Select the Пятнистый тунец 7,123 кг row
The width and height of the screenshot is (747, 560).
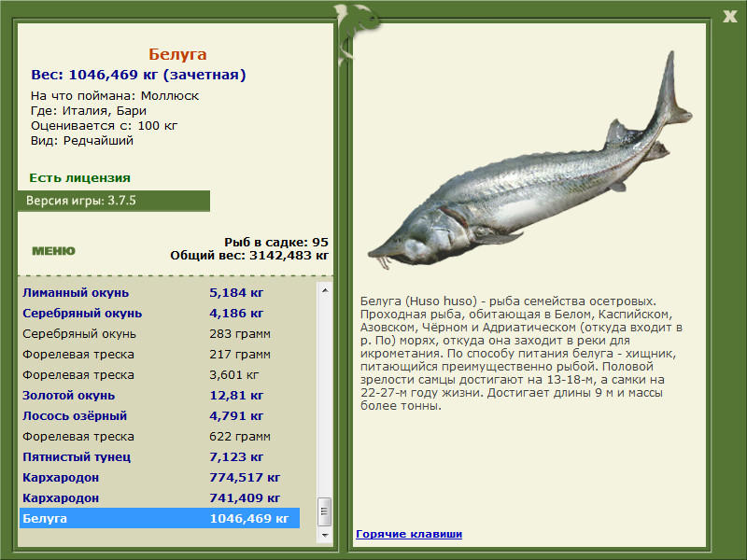(x=160, y=456)
